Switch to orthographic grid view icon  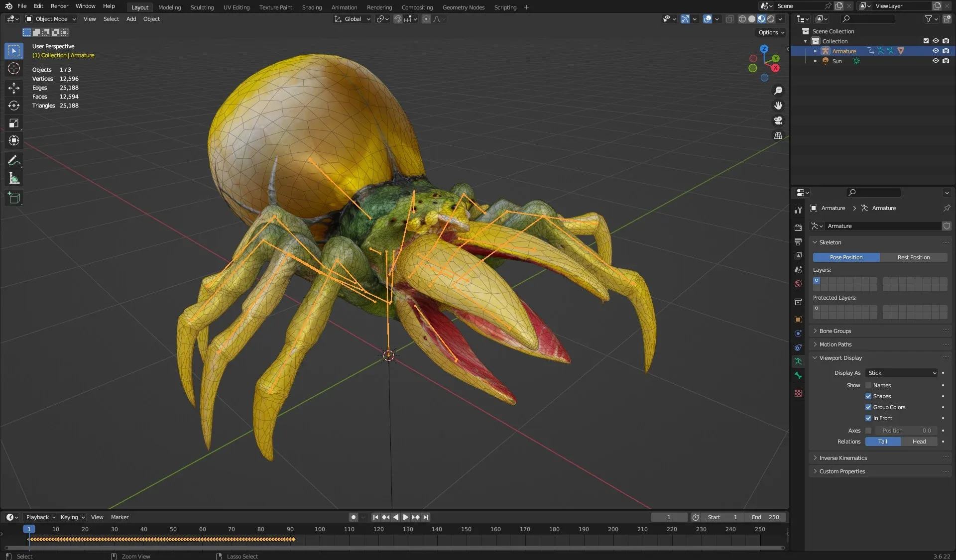778,135
